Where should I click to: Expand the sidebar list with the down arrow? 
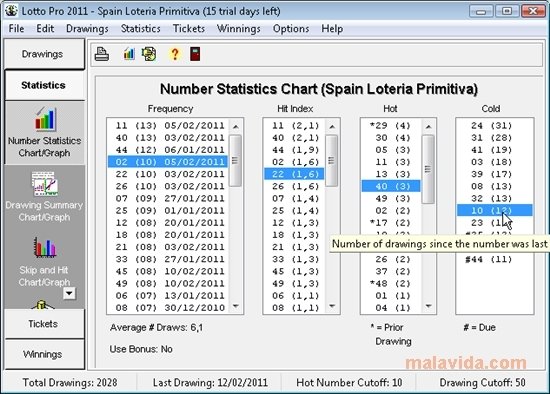pos(69,293)
